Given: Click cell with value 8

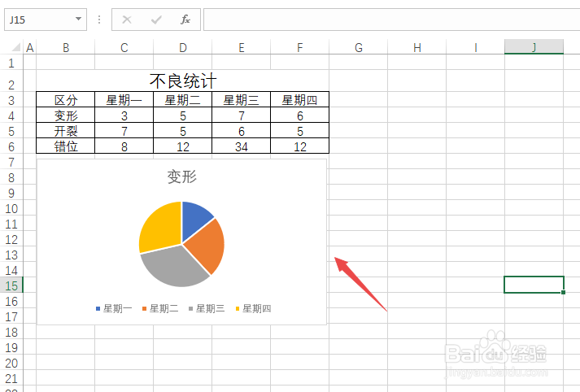Looking at the screenshot, I should click(x=124, y=146).
